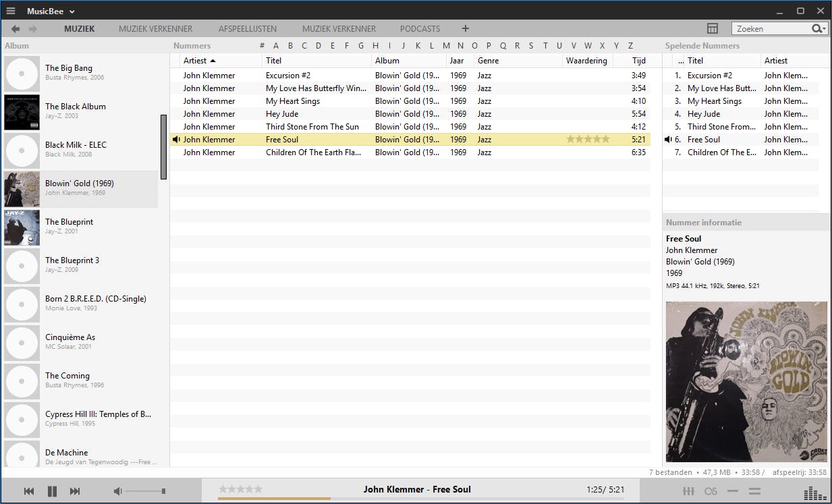Sort by Genre column header
Image resolution: width=832 pixels, height=504 pixels.
[x=518, y=61]
